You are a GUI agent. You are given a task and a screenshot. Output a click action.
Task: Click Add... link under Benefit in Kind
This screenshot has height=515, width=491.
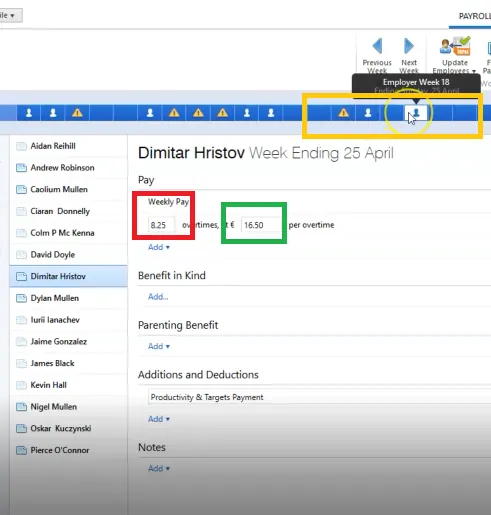[158, 297]
